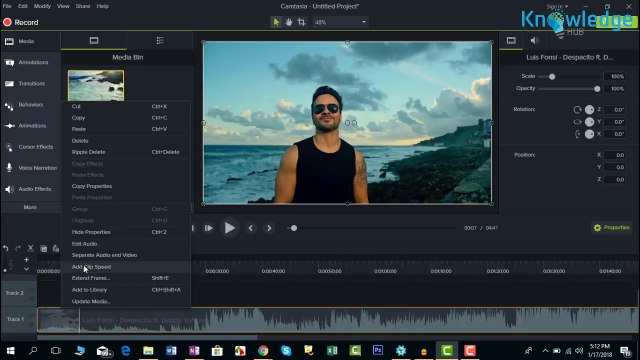The image size is (640, 360).
Task: Open the Cursor Effects panel
Action: point(30,147)
